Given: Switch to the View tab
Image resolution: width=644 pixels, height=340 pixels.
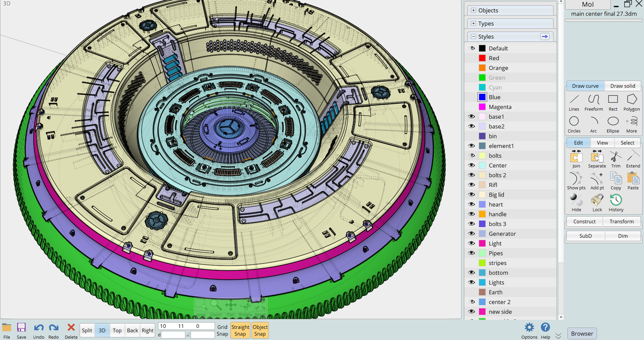Looking at the screenshot, I should point(602,143).
